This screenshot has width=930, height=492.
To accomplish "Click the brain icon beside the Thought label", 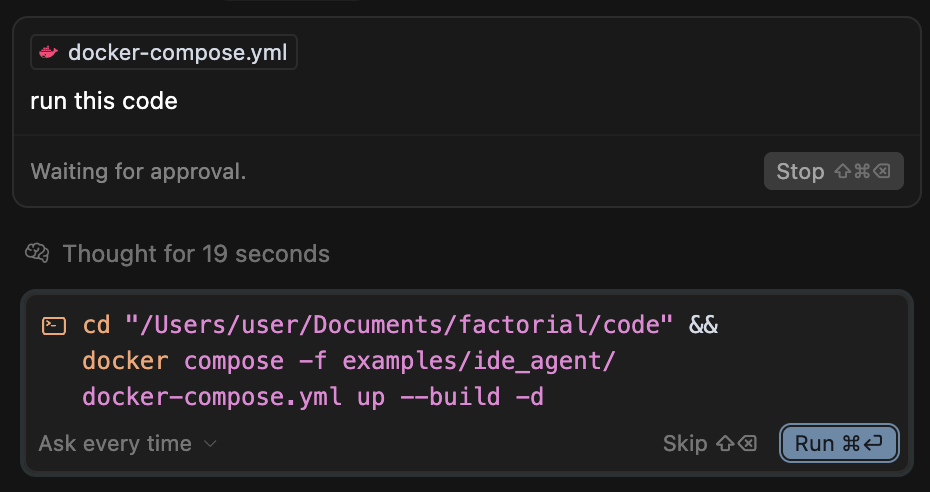I will coord(37,254).
